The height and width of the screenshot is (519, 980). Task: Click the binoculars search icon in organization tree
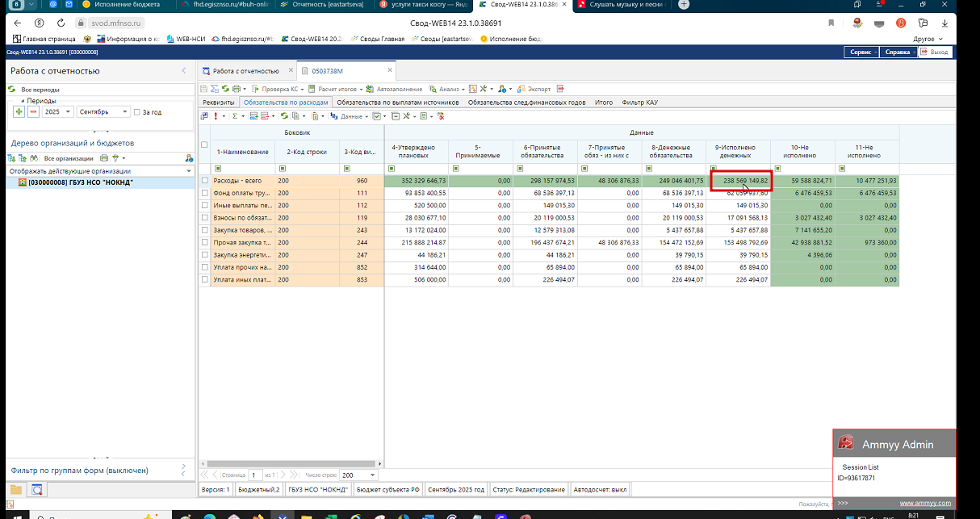(x=35, y=159)
